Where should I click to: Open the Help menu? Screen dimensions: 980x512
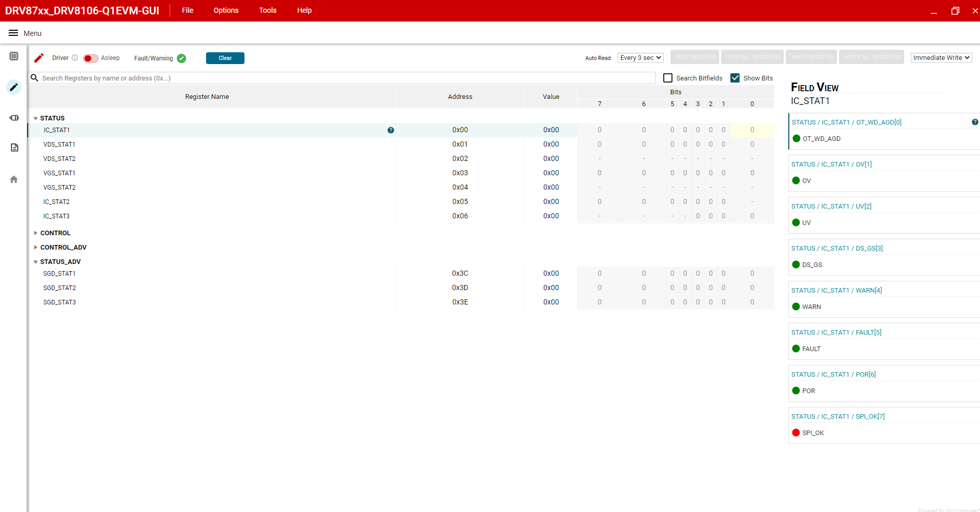pos(304,10)
